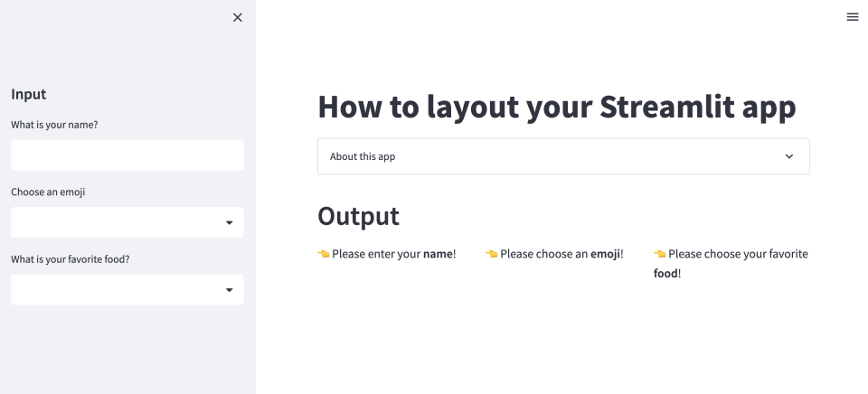Click the arrow in the favorite food select box

point(229,290)
